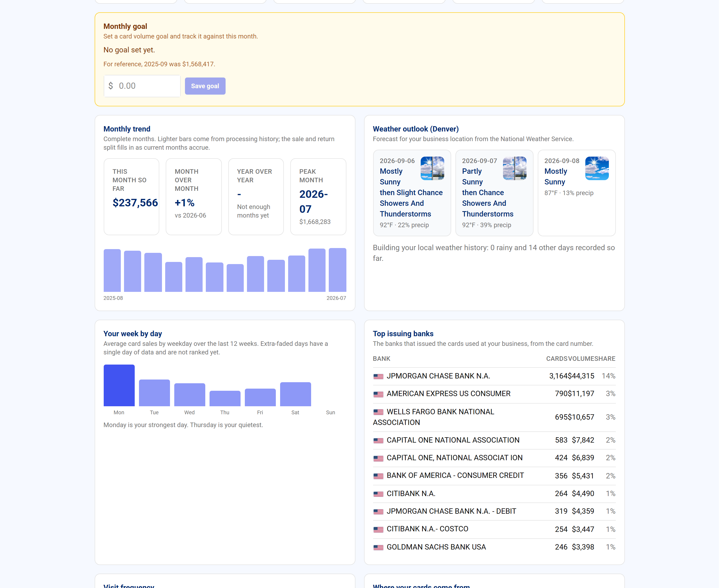Click the Peak Month $1,668,283 amount
Viewport: 727px width, 588px height.
tap(315, 222)
